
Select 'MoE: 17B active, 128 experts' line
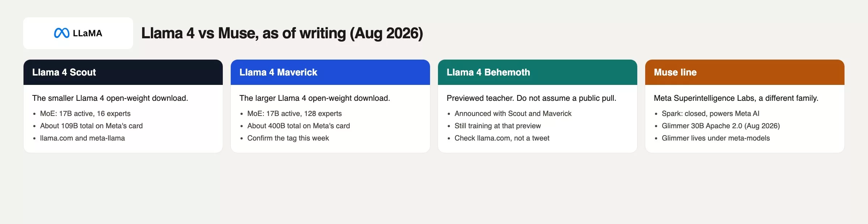tap(294, 113)
